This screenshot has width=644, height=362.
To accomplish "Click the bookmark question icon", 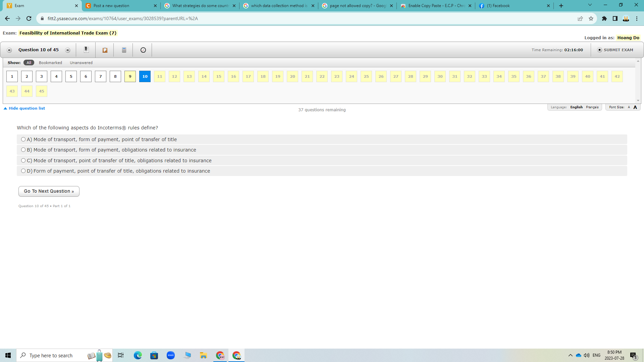I will 86,50.
